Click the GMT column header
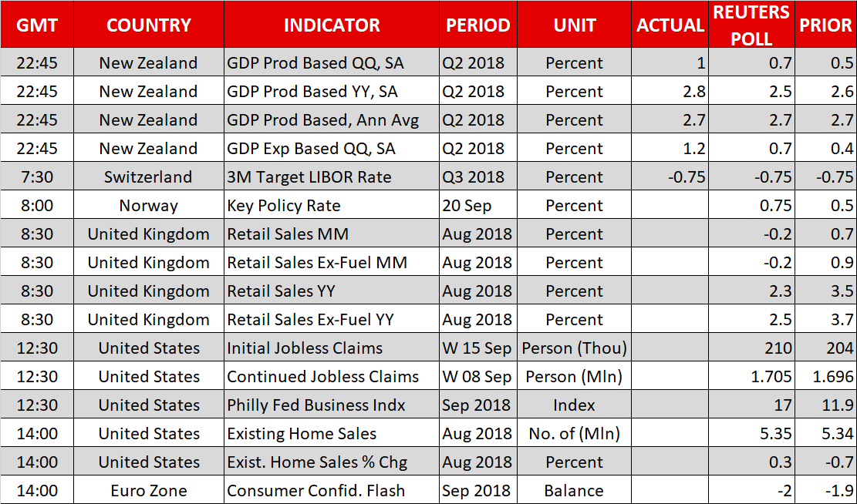The image size is (857, 504). point(37,25)
